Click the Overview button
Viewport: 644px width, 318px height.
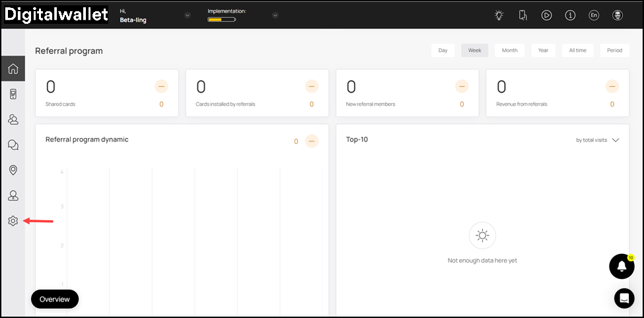click(55, 299)
